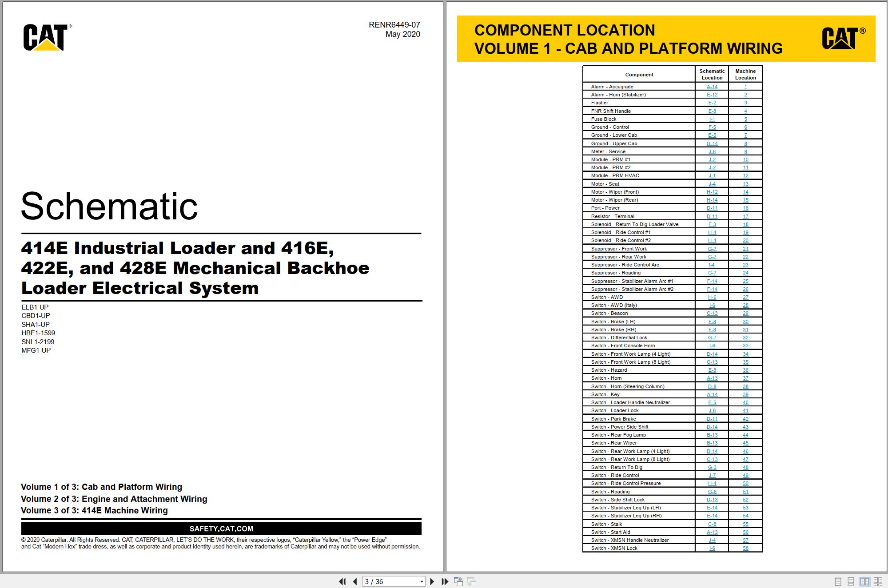Open the page number dropdown arrow
The image size is (888, 588).
pos(422,582)
